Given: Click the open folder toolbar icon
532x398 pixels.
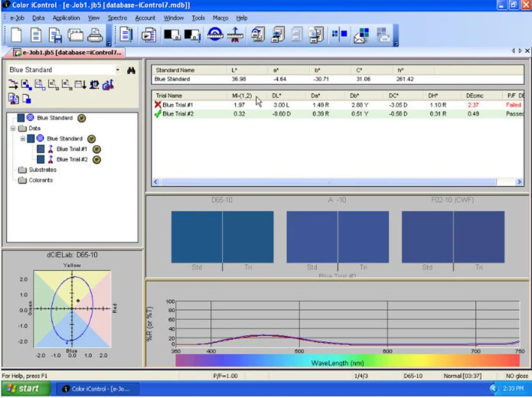Looking at the screenshot, I should pos(75,34).
